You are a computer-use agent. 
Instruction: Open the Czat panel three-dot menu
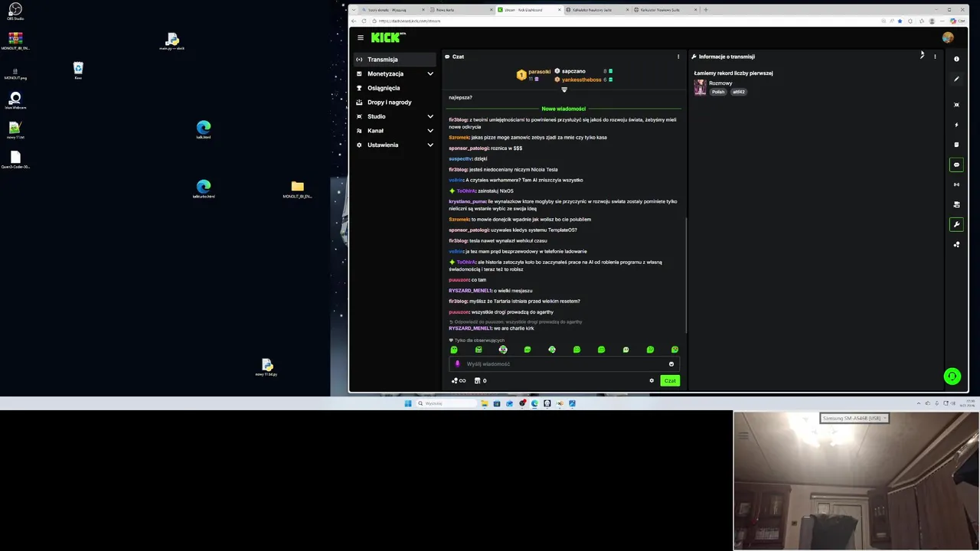click(x=678, y=57)
